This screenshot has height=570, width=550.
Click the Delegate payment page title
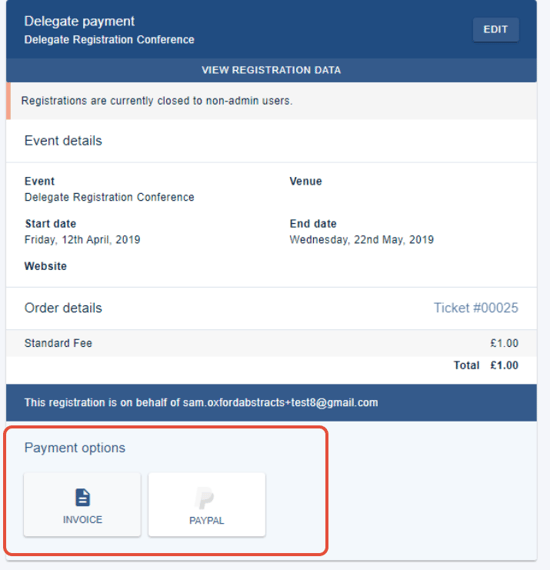pos(79,21)
